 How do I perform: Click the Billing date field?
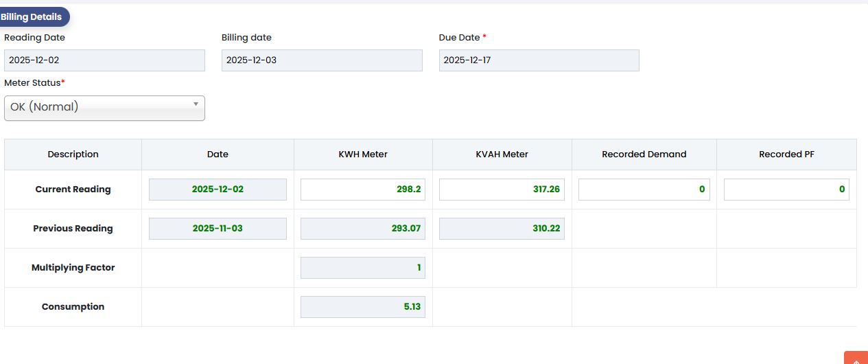[x=322, y=60]
